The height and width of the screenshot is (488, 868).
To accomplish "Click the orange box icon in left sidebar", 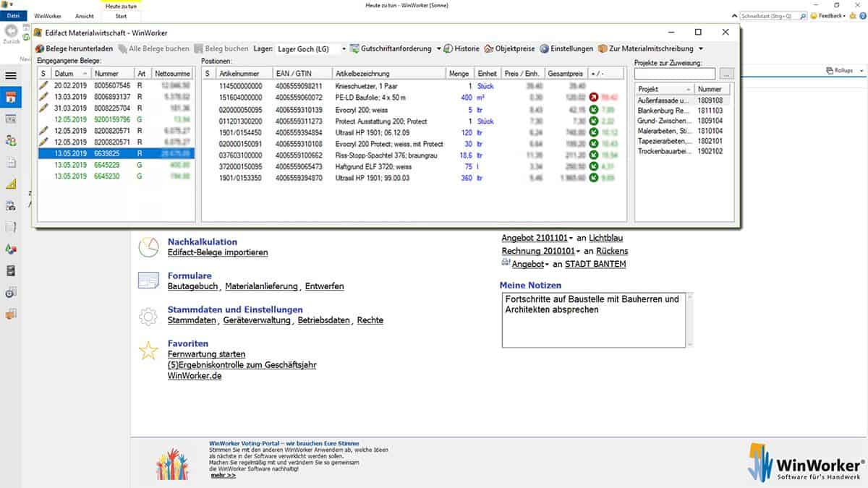I will pos(10,314).
